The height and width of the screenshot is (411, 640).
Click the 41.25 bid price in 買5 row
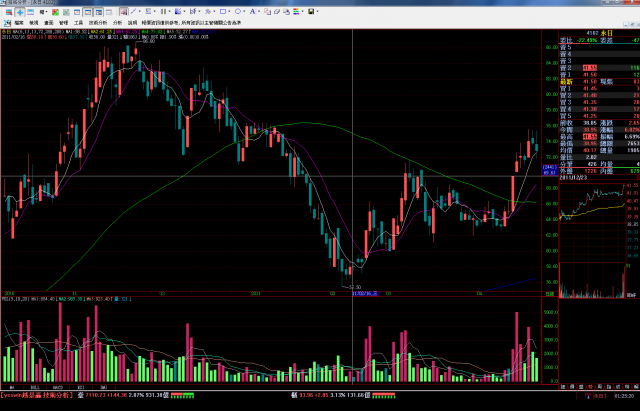(x=590, y=116)
